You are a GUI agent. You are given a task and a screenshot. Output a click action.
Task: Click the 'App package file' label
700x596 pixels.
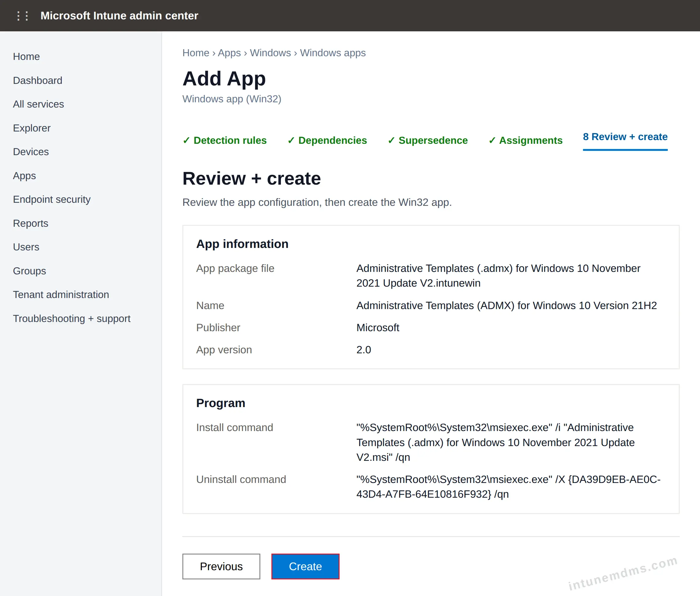235,268
